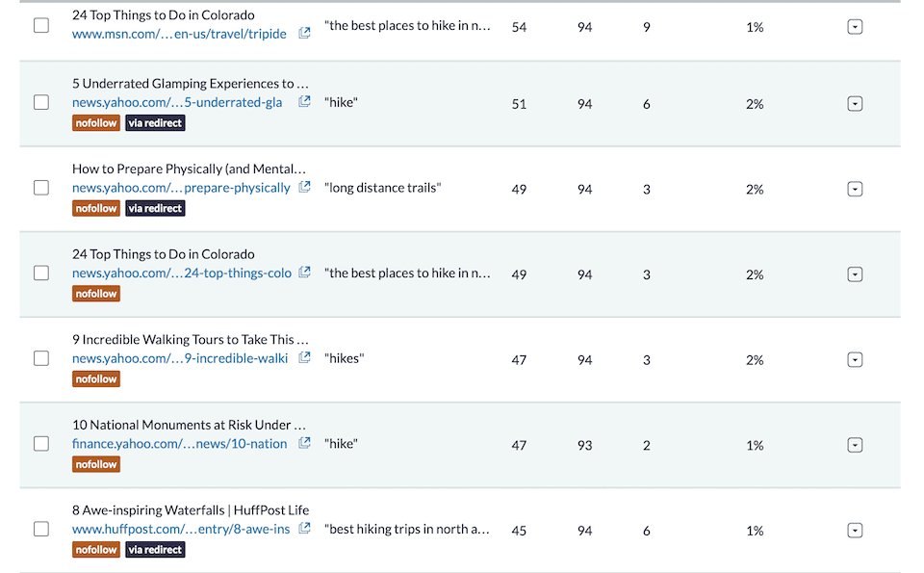Select checkbox for msn.com Colorado row

[x=41, y=26]
